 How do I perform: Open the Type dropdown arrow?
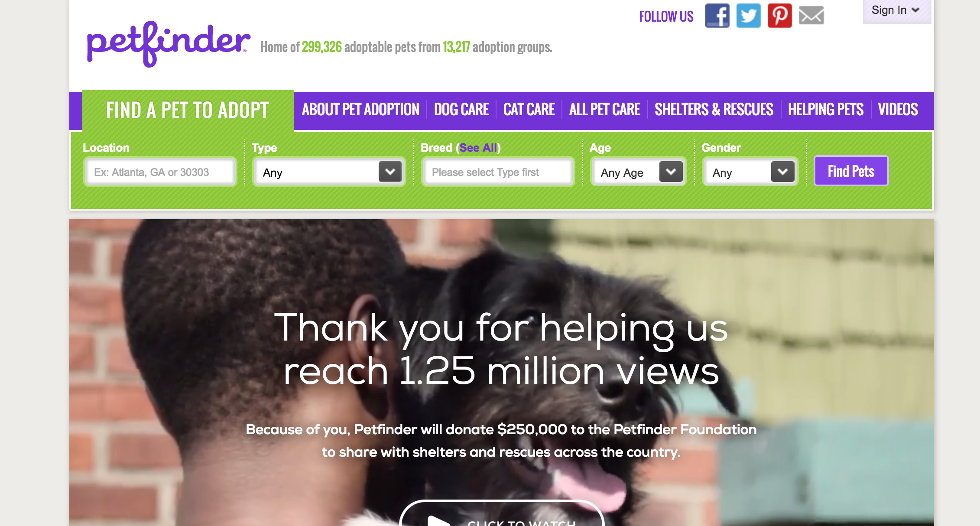point(390,172)
